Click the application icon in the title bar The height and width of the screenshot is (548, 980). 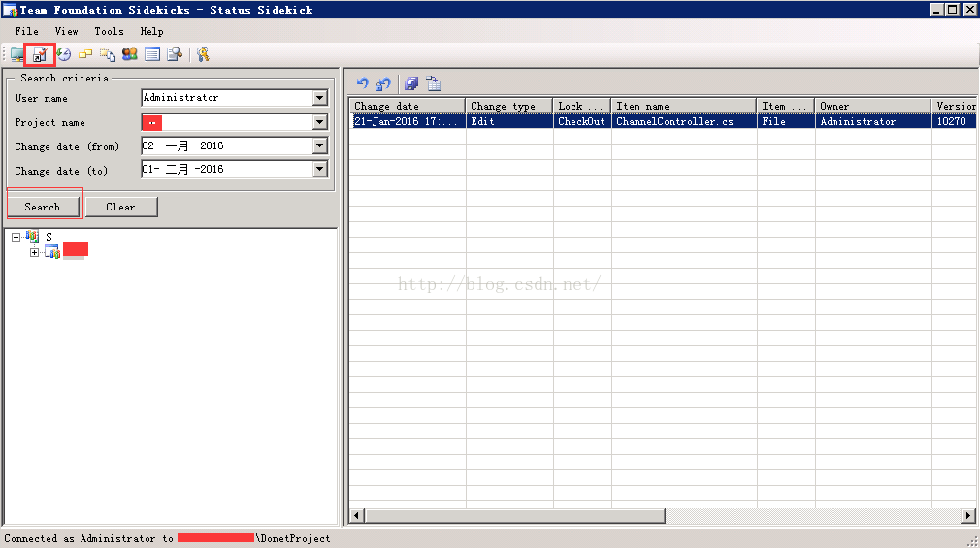click(x=10, y=10)
